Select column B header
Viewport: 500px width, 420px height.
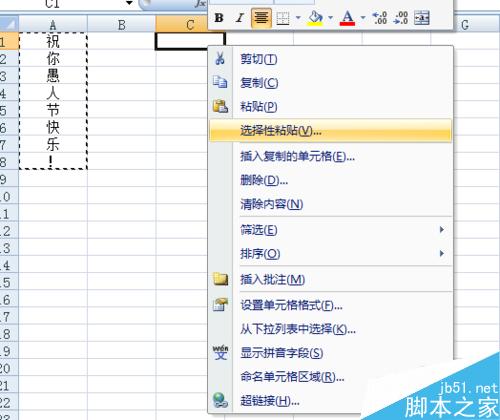click(x=122, y=24)
